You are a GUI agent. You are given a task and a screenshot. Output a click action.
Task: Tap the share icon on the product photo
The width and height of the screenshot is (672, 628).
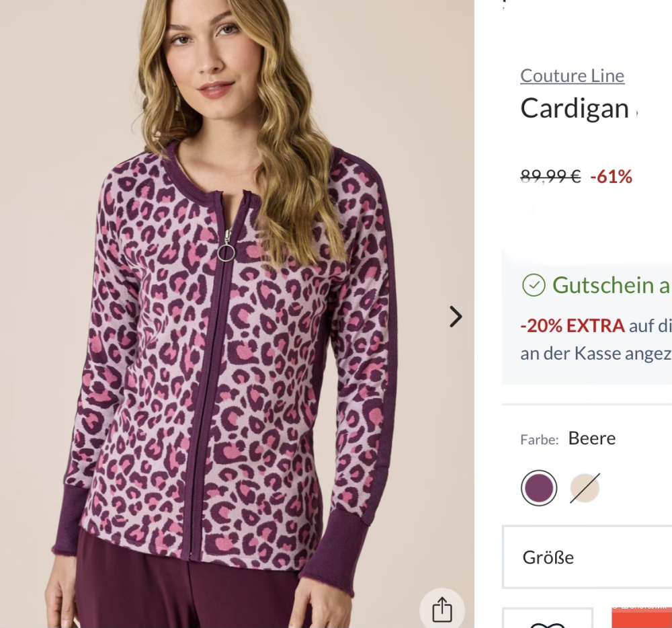pyautogui.click(x=442, y=611)
